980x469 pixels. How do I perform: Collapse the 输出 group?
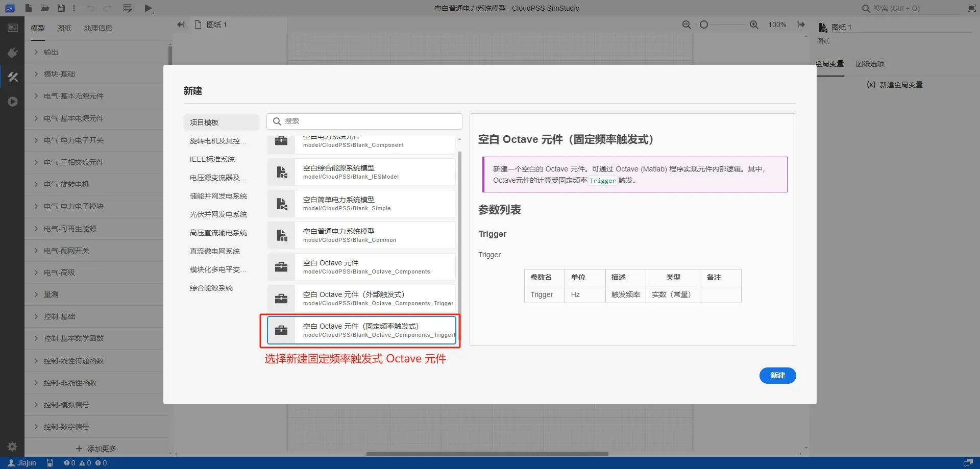point(51,52)
